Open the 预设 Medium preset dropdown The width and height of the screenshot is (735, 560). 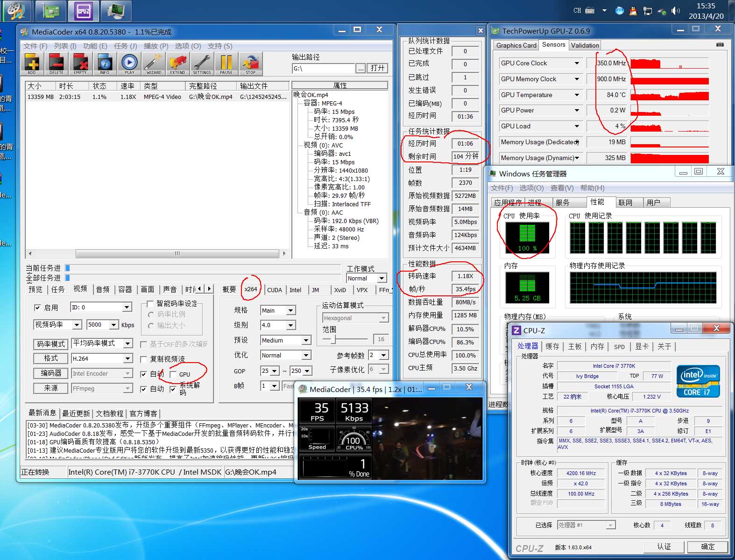pyautogui.click(x=306, y=340)
